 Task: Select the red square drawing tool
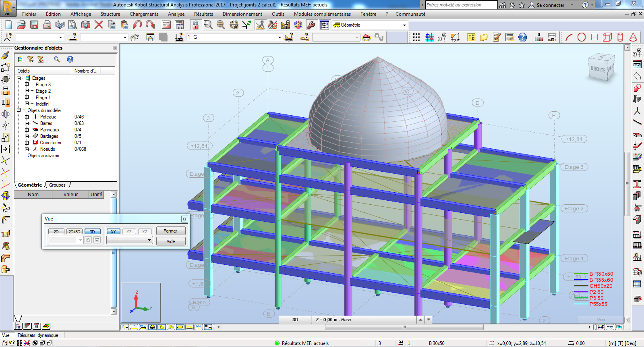594,37
